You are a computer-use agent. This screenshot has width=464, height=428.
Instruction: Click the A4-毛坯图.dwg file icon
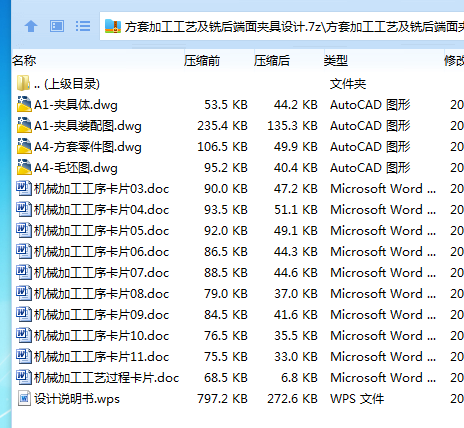point(24,167)
